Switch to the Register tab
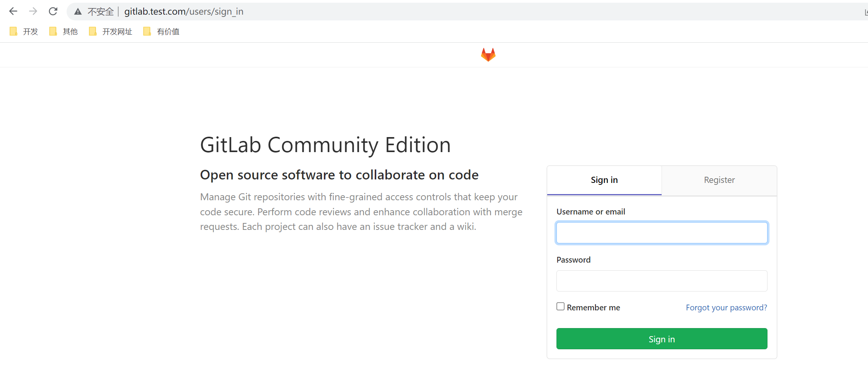 point(719,180)
